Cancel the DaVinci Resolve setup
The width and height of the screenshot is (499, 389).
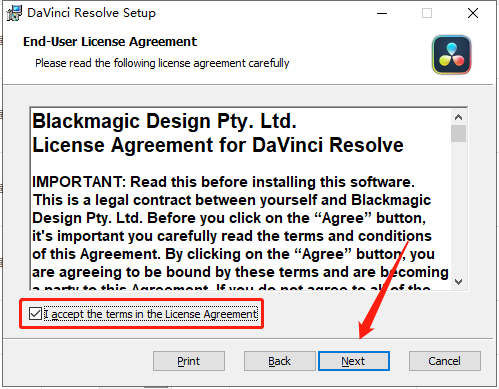point(445,361)
